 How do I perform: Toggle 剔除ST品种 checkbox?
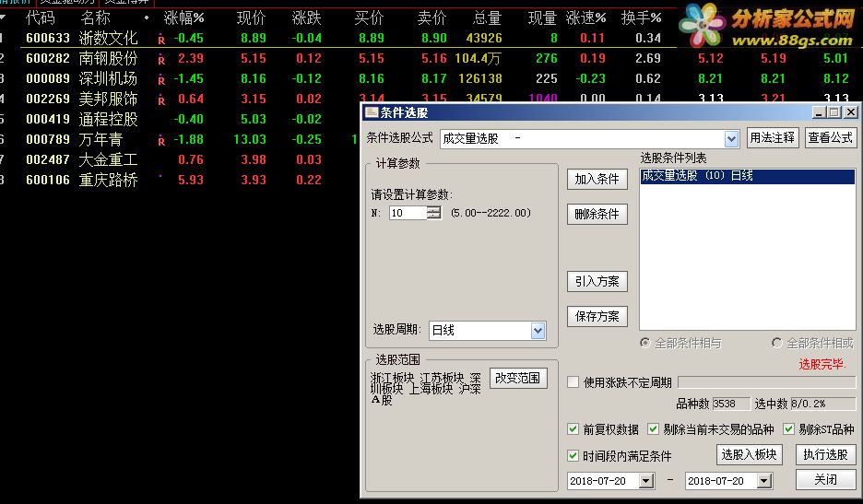[x=788, y=429]
